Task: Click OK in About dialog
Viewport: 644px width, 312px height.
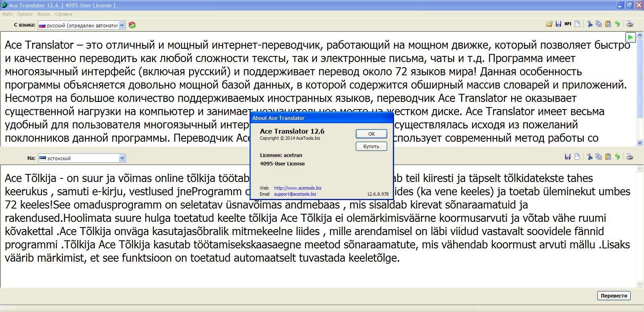Action: (372, 134)
